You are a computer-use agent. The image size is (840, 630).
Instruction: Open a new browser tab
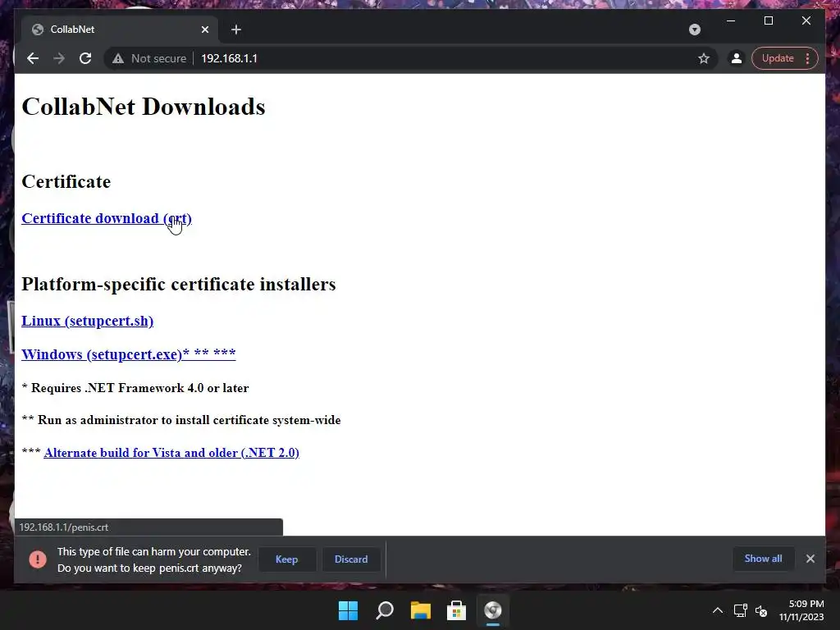[x=236, y=30]
